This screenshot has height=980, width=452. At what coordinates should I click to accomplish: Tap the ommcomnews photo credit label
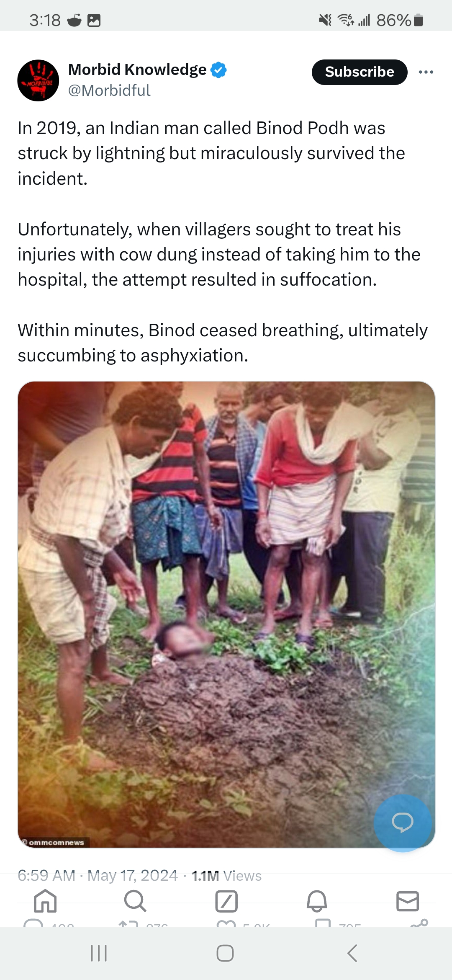54,842
